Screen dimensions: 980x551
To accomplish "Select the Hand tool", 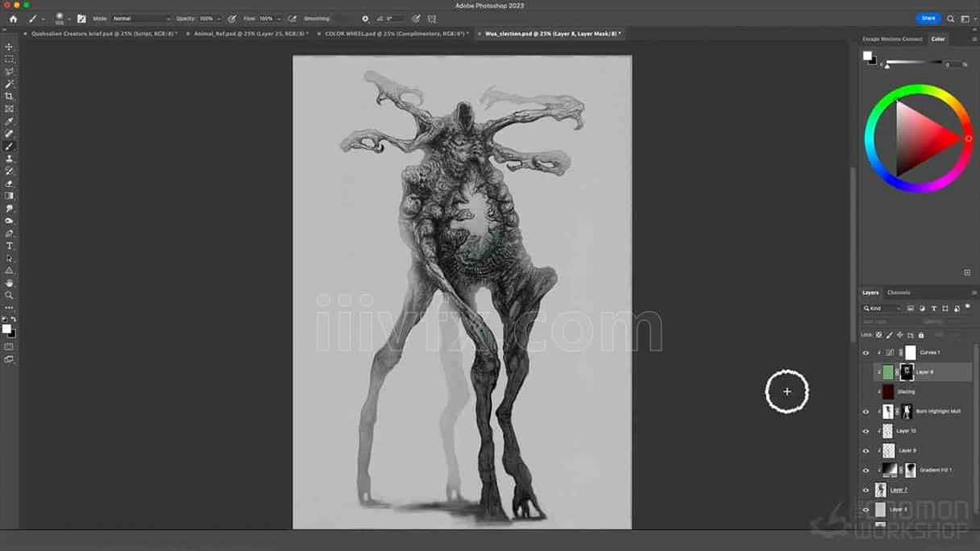I will (10, 284).
